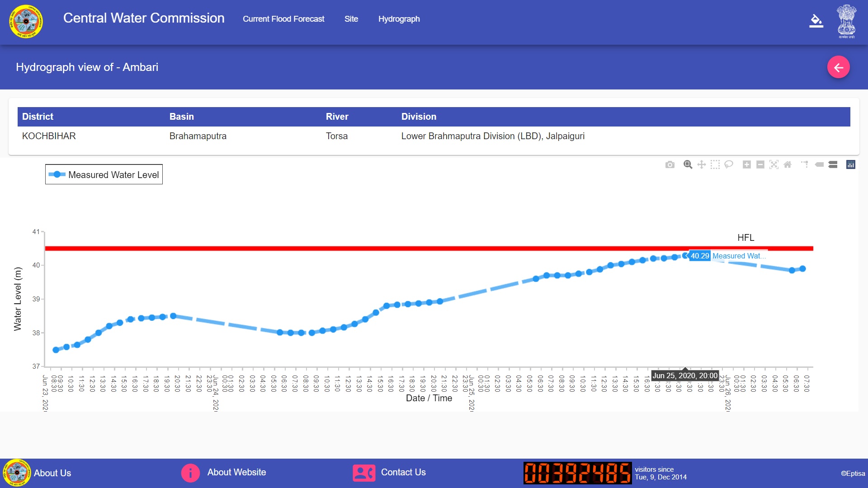The image size is (868, 488).
Task: Select the Zoom tool in chart toolbar
Action: (688, 165)
